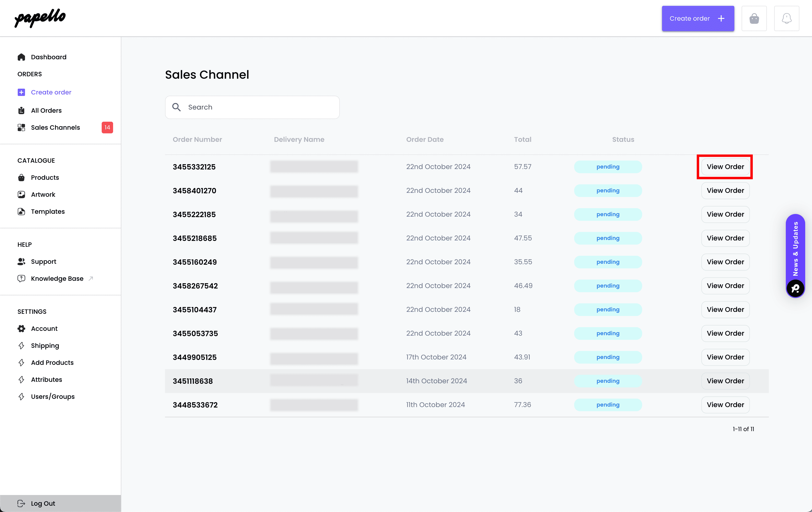Click the 57.57 total value
Screen dimensions: 812x512
[522, 167]
